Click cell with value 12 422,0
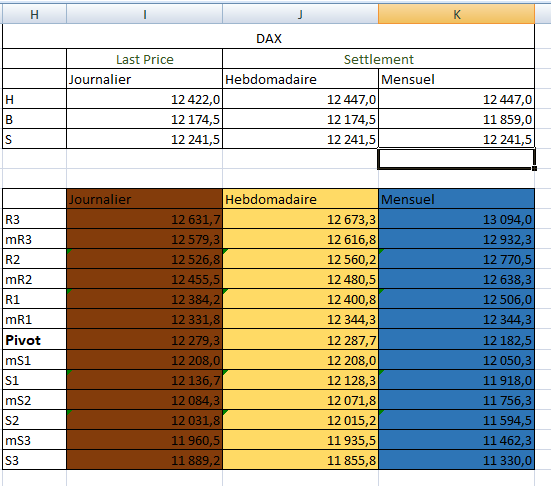 [x=144, y=99]
